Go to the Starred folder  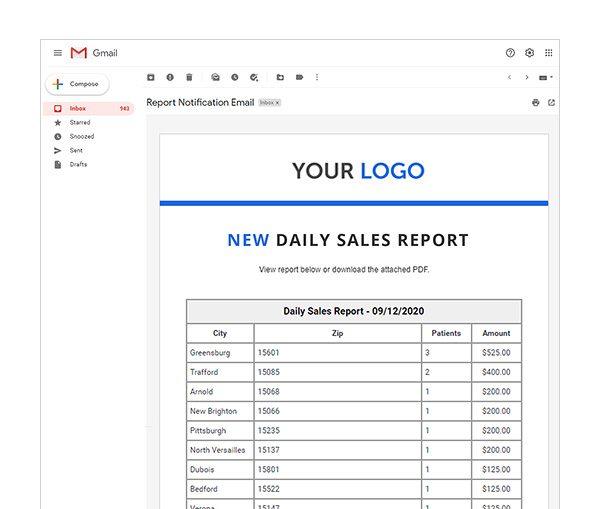80,122
